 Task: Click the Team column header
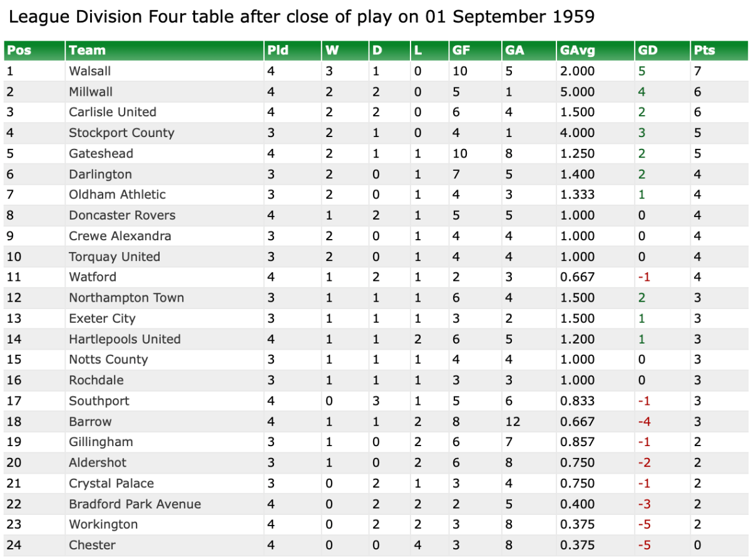pos(87,51)
